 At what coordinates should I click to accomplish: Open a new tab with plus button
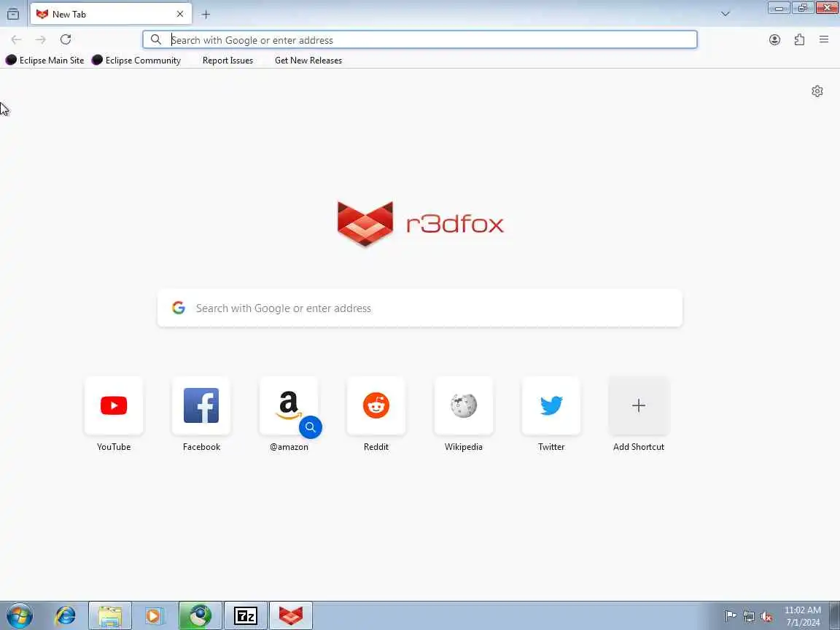206,15
